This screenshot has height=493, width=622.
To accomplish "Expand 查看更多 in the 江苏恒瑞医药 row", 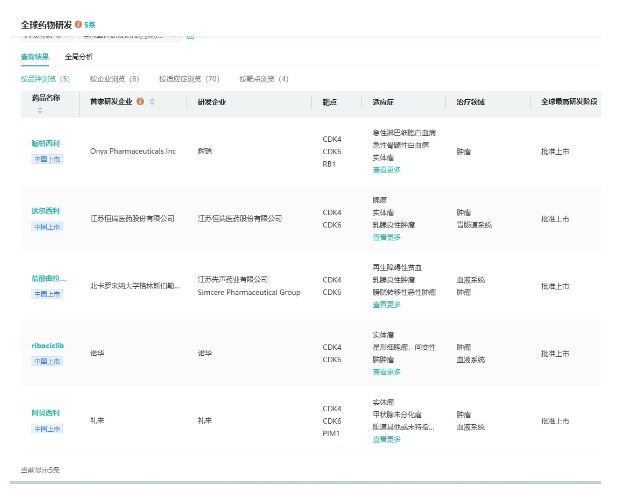I will click(x=387, y=237).
